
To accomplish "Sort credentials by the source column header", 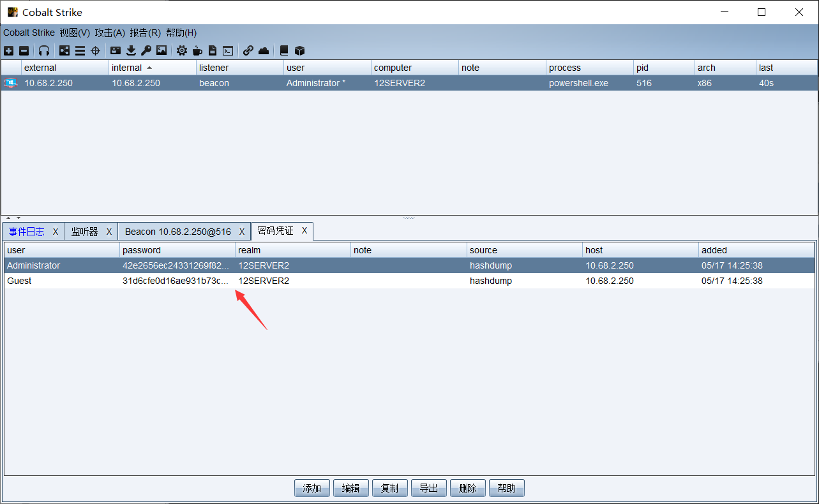I will [x=525, y=250].
